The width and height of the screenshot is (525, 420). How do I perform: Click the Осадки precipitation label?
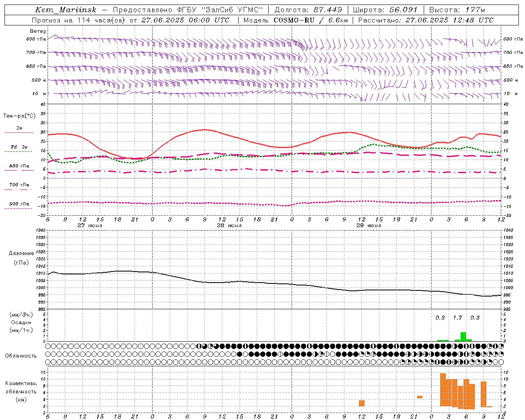[21, 322]
